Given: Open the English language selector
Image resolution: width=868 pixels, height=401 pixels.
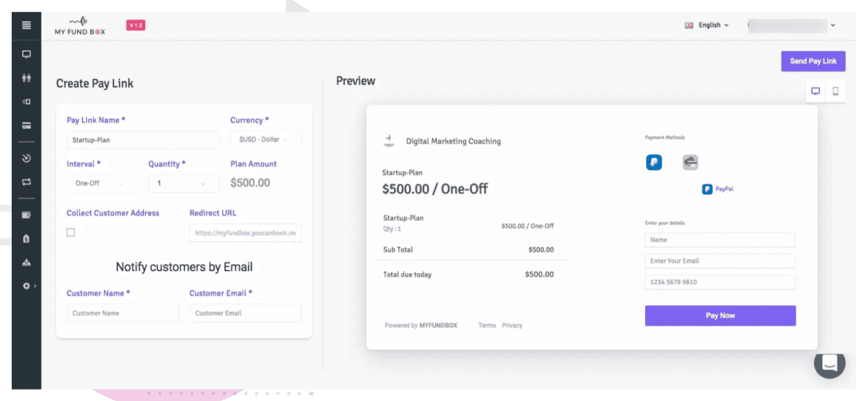Looking at the screenshot, I should click(x=707, y=25).
